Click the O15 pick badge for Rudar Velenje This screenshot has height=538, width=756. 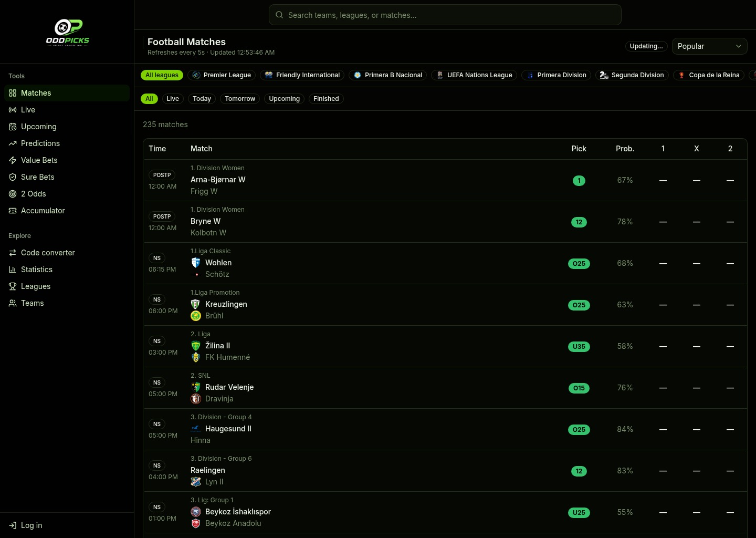(579, 388)
